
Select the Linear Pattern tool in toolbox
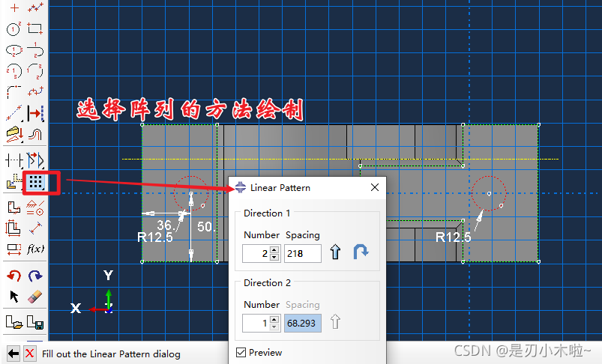35,182
